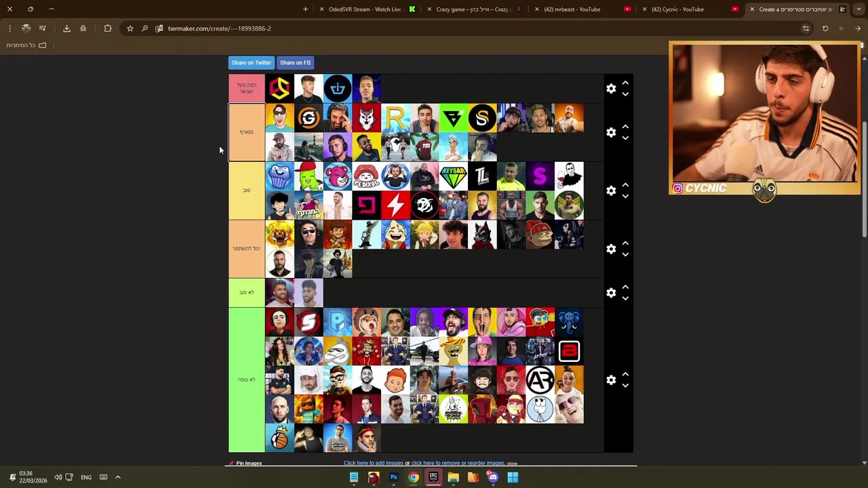The image size is (868, 488).
Task: Reload the page
Action: (825, 28)
